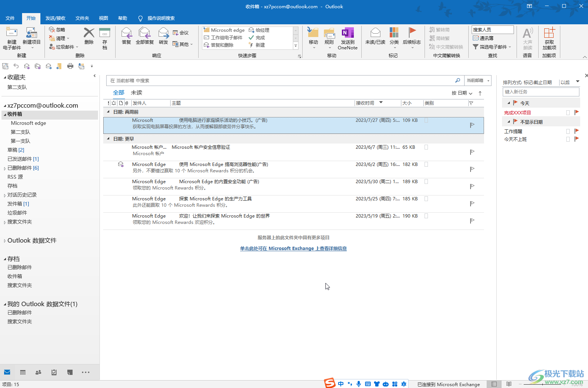This screenshot has width=588, height=388.
Task: Toggle category box for 2023/5/25 email
Action: (x=426, y=199)
